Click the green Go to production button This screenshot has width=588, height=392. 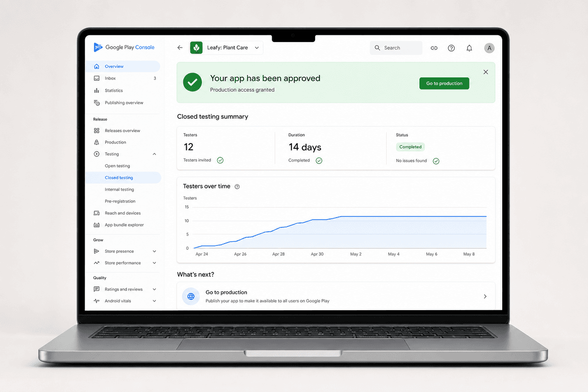[444, 83]
